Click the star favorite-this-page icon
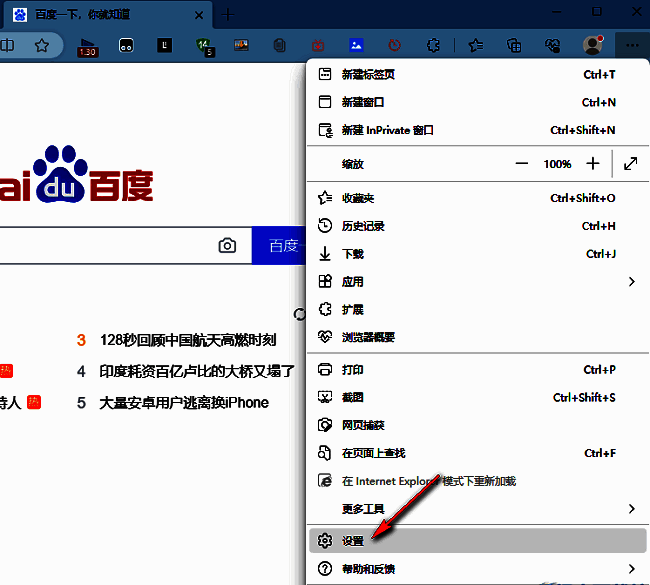 [x=42, y=45]
